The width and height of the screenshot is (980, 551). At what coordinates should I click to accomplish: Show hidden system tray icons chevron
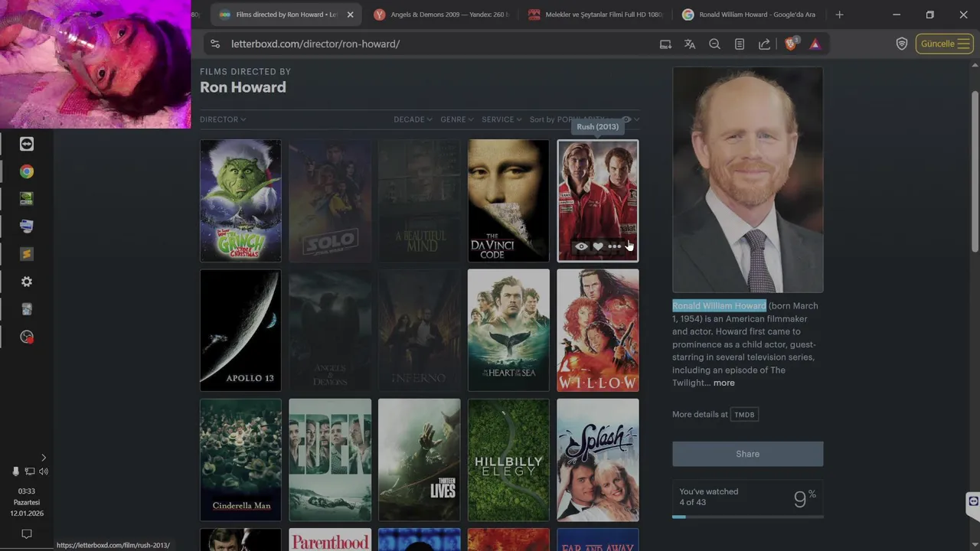[43, 458]
